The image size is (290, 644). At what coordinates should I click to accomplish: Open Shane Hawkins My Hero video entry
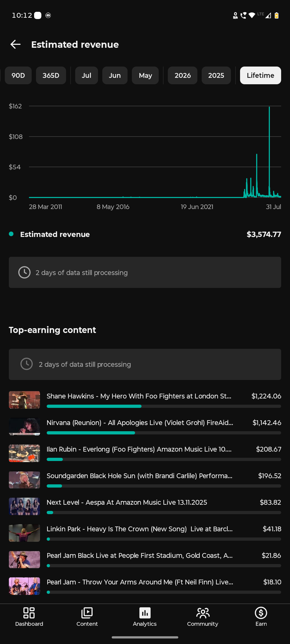[x=145, y=400]
